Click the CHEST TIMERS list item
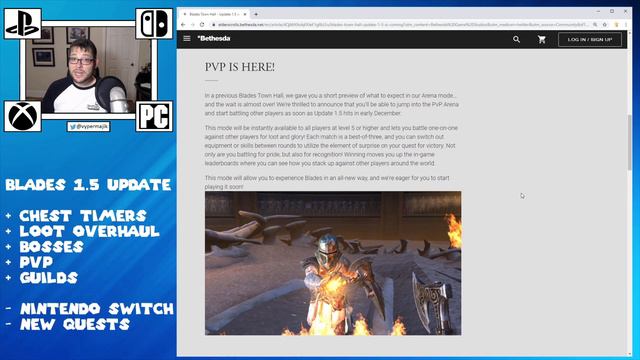Screen dimensions: 640x360 (x=82, y=216)
